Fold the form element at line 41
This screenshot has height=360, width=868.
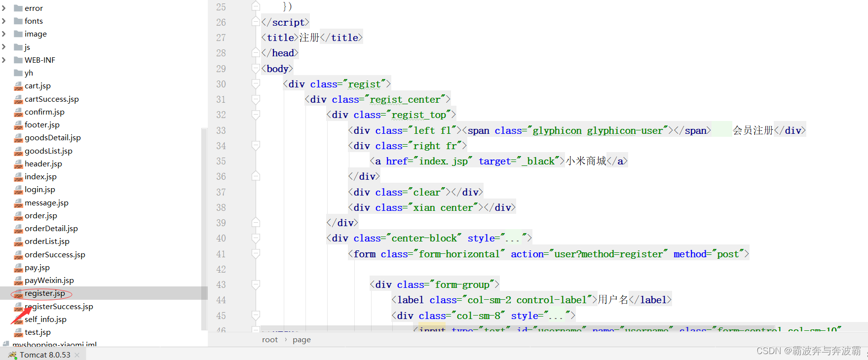(x=256, y=254)
